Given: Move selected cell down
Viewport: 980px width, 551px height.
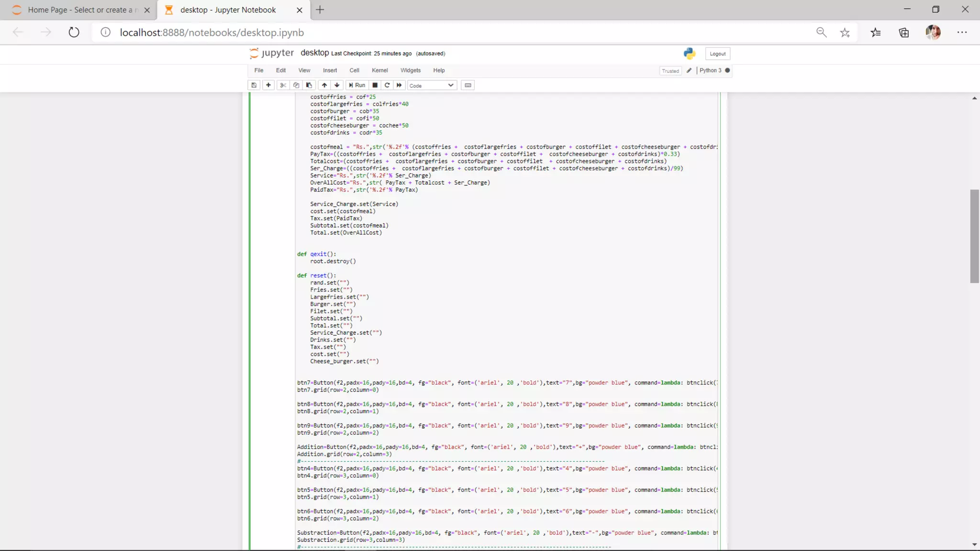Looking at the screenshot, I should (x=337, y=85).
